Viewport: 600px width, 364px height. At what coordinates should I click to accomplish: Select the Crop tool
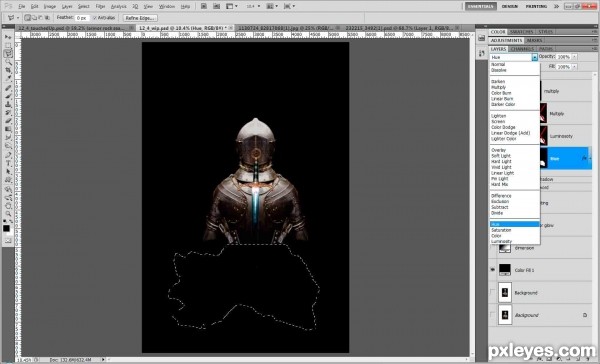8,70
